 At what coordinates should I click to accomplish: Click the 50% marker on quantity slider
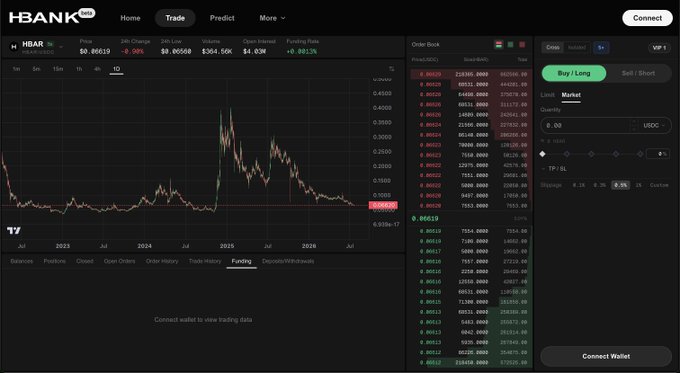click(x=591, y=154)
